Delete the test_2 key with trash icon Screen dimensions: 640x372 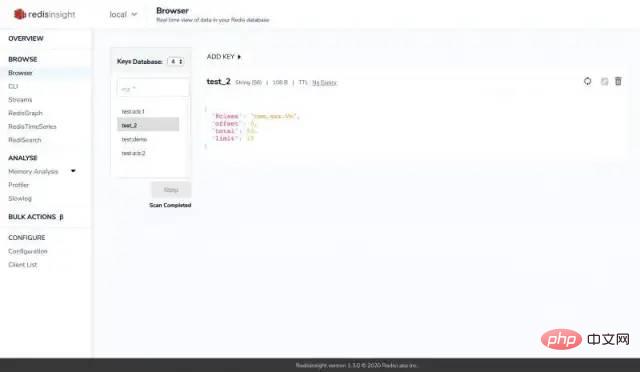618,81
